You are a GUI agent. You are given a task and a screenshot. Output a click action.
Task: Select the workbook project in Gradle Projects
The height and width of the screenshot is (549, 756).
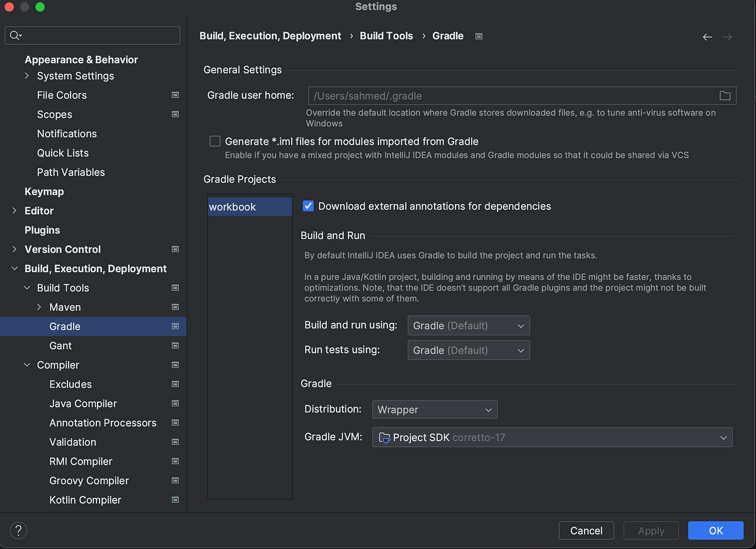pos(249,206)
